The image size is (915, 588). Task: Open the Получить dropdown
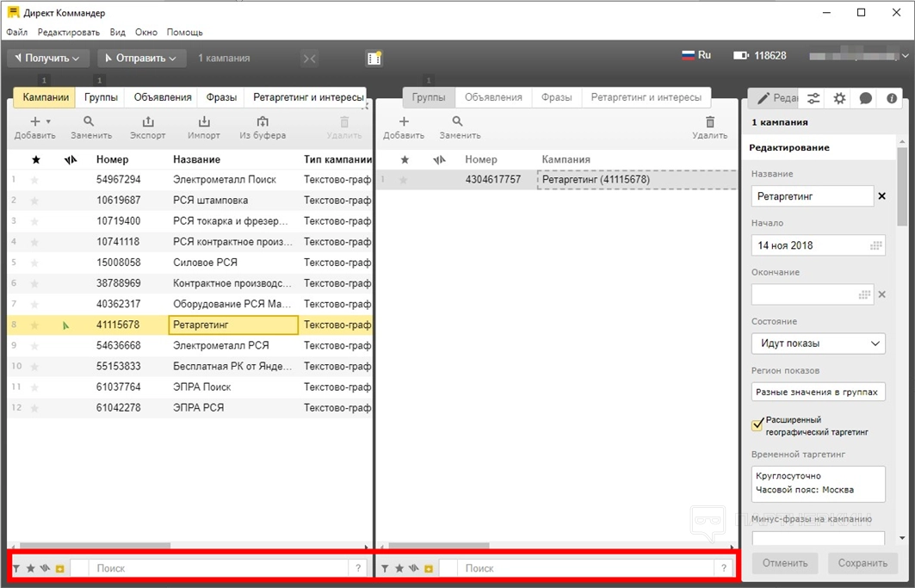tap(48, 58)
